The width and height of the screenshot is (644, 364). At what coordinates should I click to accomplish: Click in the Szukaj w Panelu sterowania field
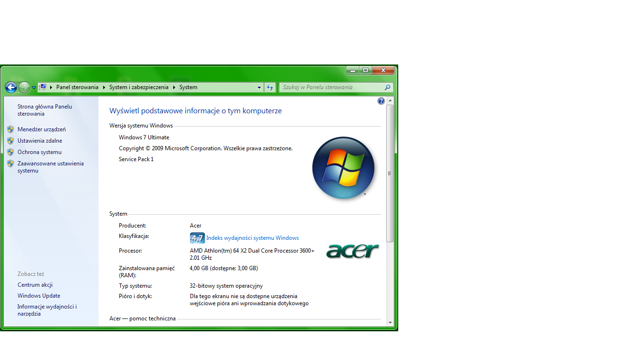[331, 87]
